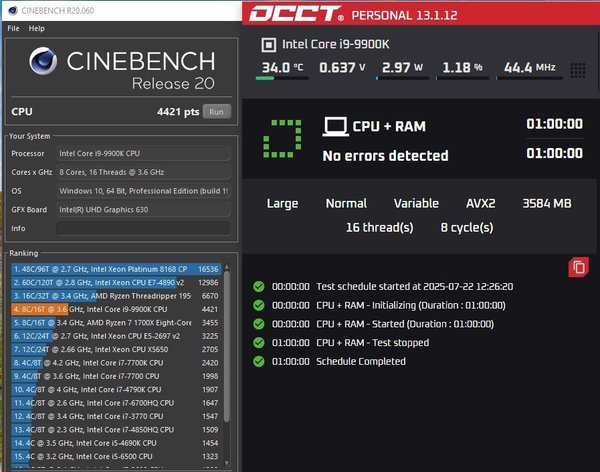Click the GFX Board field
This screenshot has width=600, height=472.
tap(143, 210)
